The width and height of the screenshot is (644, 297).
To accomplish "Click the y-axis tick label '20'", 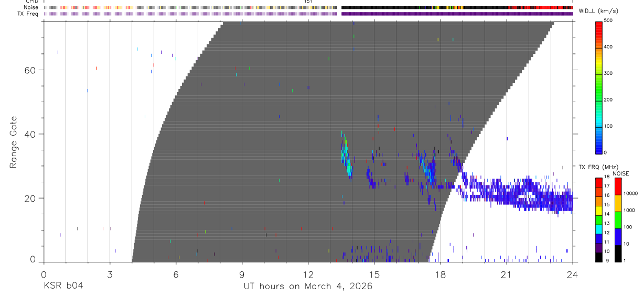I will pyautogui.click(x=30, y=198).
